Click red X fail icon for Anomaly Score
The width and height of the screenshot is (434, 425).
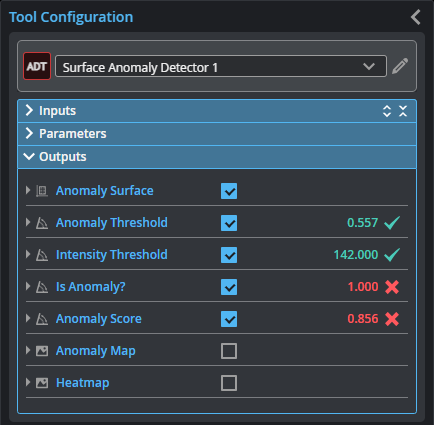392,319
